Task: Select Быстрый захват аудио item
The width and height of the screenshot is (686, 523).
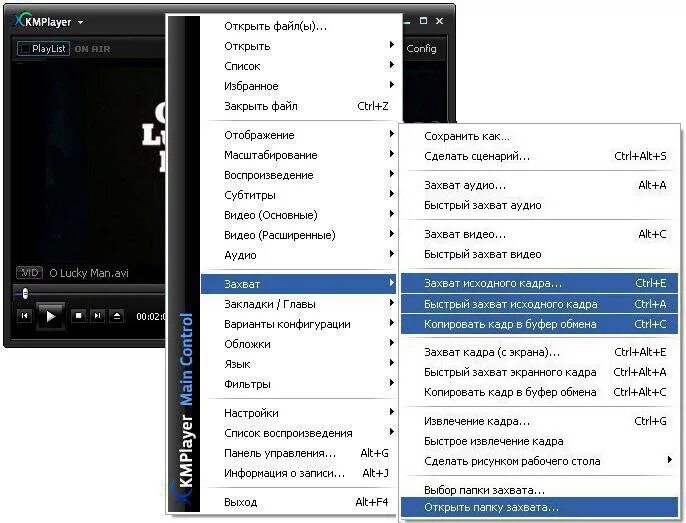Action: (x=539, y=205)
